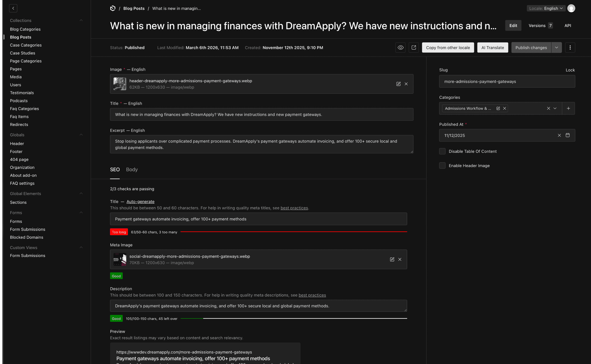Click the AI Translate button
Viewport: 591px width, 364px height.
[x=492, y=47]
